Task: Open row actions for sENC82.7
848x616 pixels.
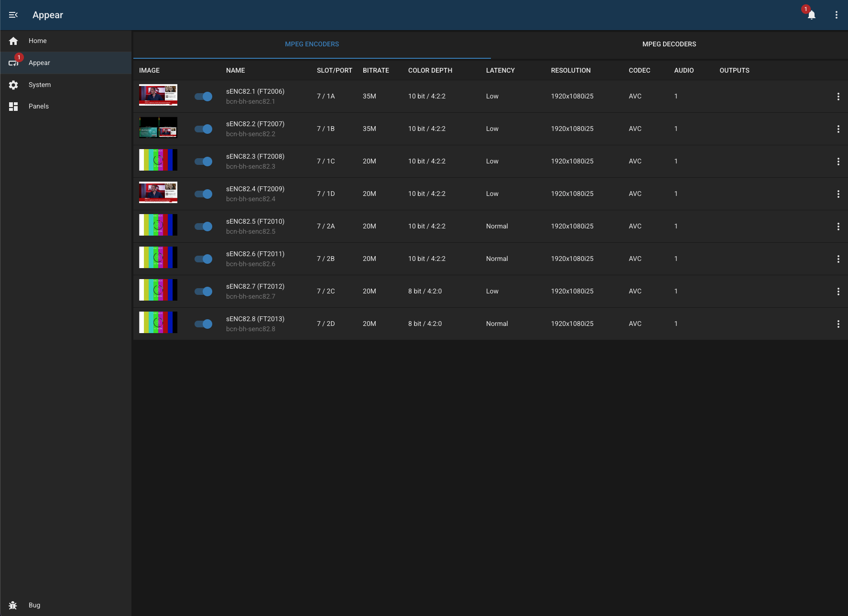Action: [x=839, y=291]
